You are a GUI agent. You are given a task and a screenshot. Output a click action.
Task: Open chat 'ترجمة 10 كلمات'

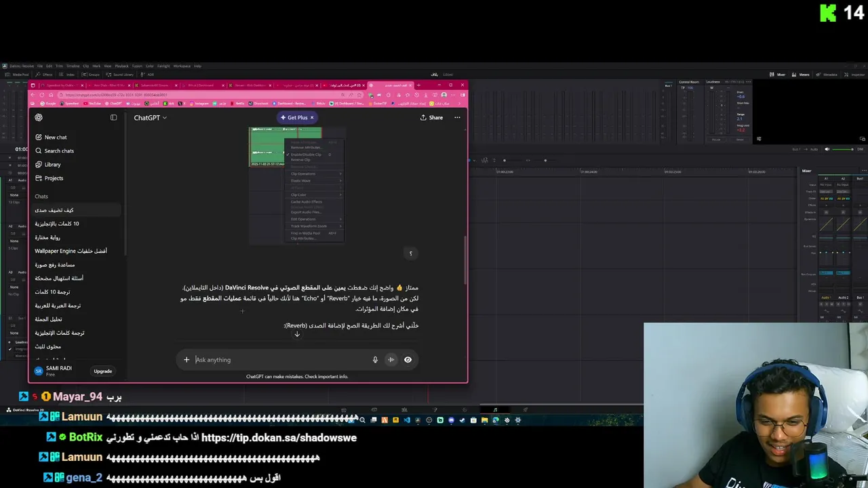click(52, 291)
